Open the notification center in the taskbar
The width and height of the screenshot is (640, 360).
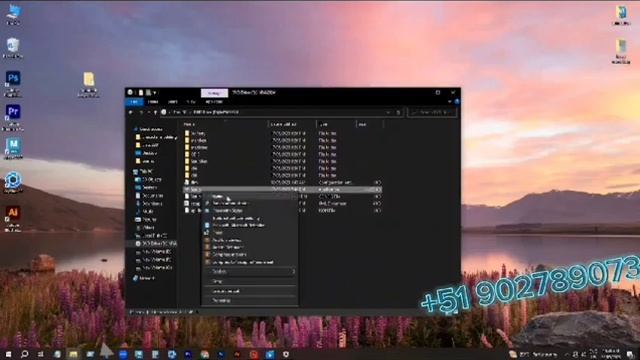(631, 355)
